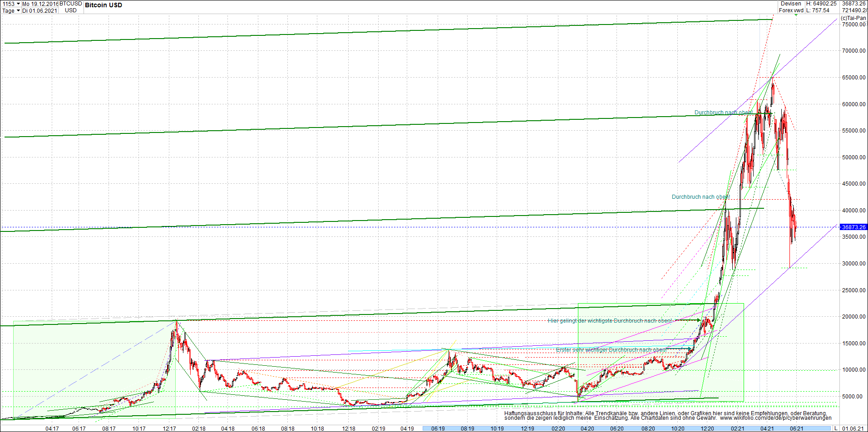Screen dimensions: 868x432
Task: Click the Devisen Forex vwd info box
Action: click(x=791, y=6)
